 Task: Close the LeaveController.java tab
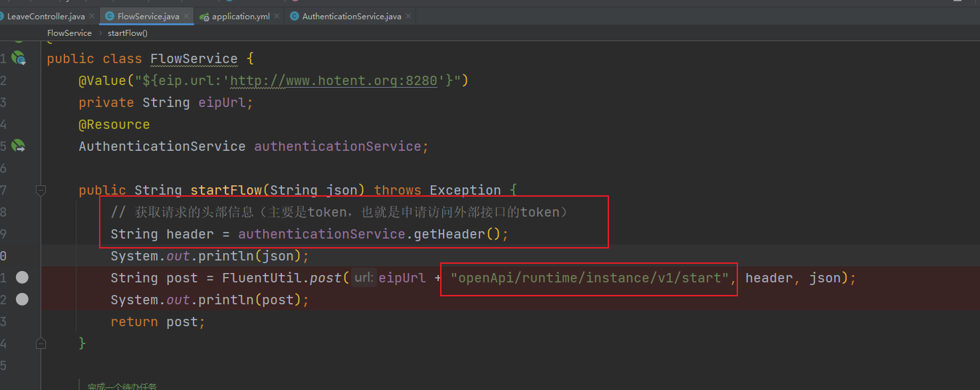tap(92, 16)
